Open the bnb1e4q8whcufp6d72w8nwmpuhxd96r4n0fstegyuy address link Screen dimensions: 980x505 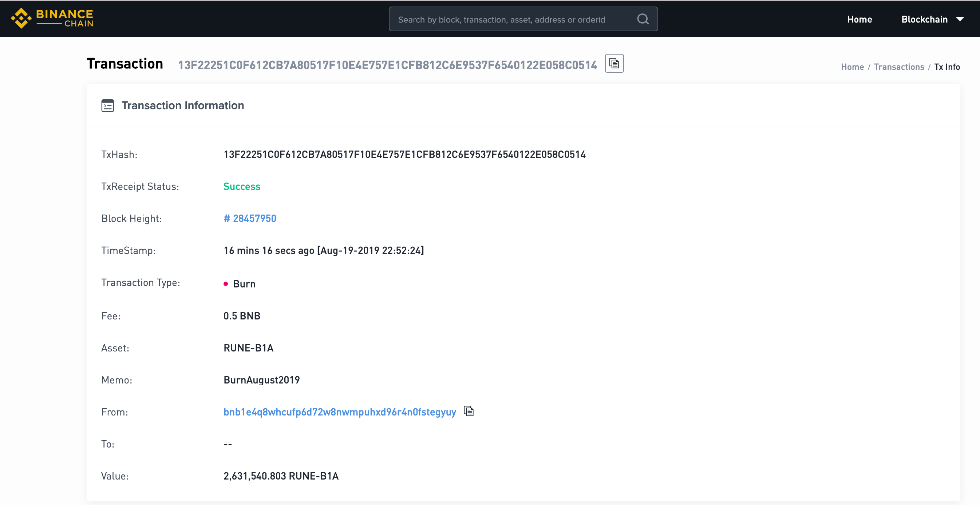click(x=340, y=412)
